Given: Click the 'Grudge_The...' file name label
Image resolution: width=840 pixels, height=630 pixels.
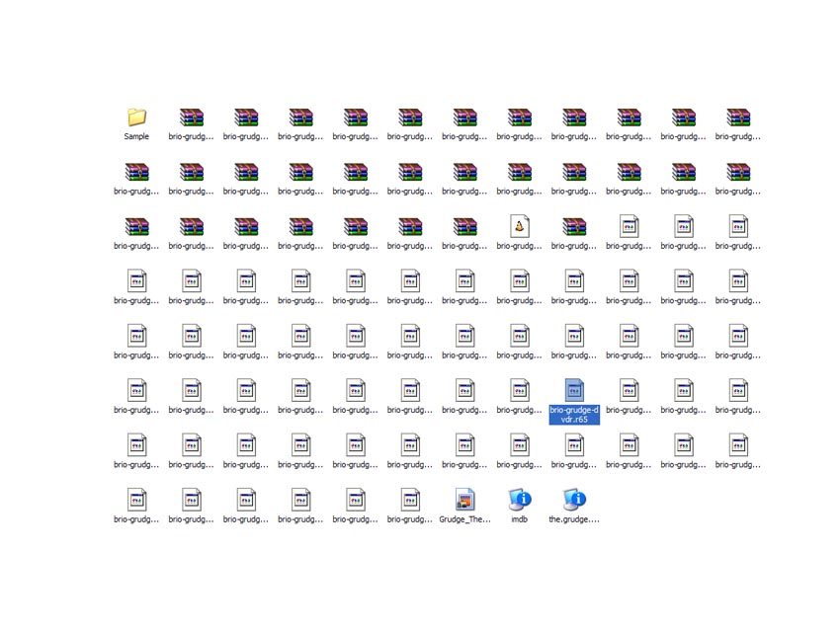Looking at the screenshot, I should pyautogui.click(x=464, y=519).
